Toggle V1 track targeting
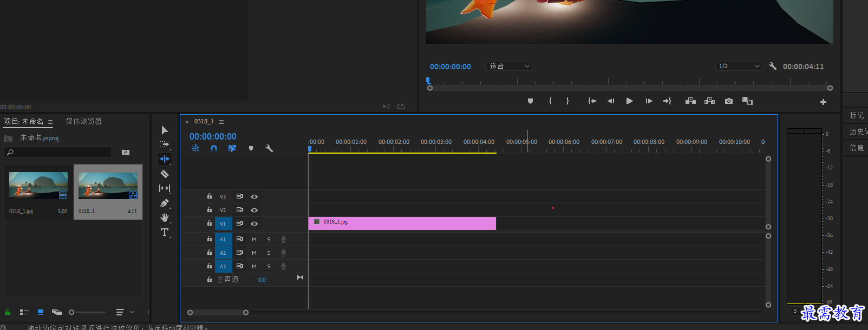868x330 pixels. [223, 223]
